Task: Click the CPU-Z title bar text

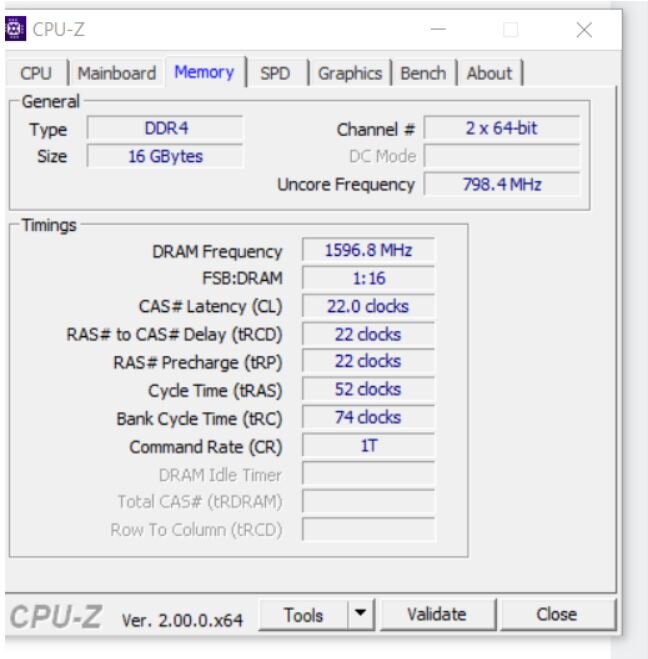Action: point(58,29)
